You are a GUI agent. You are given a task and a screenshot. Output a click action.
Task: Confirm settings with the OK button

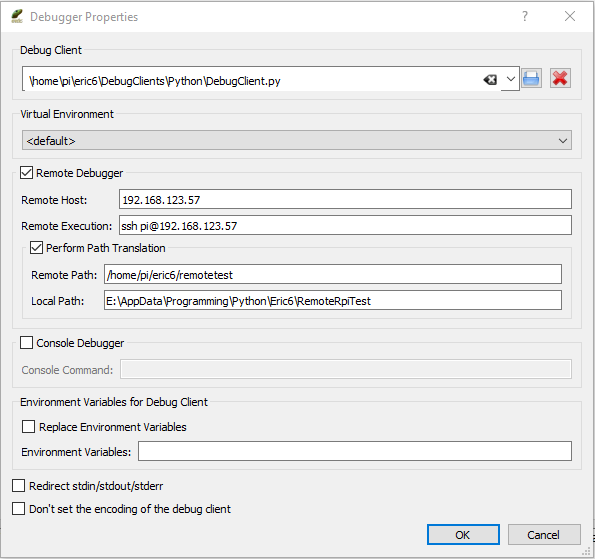coord(463,534)
